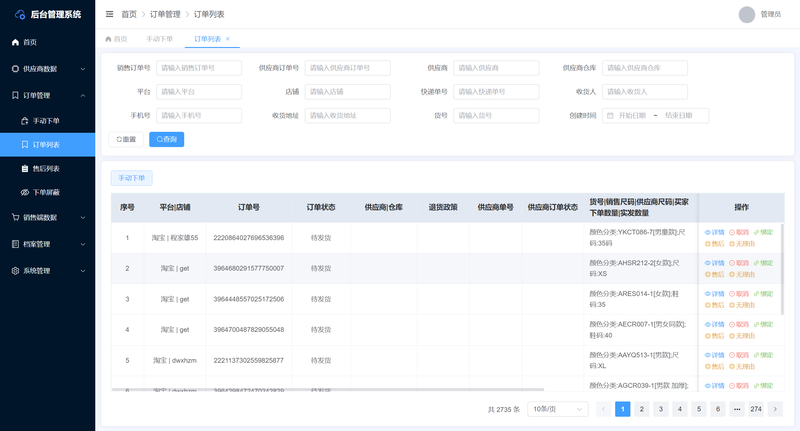Screen dimensions: 800x431
Task: Go to page 274
Action: [x=756, y=409]
